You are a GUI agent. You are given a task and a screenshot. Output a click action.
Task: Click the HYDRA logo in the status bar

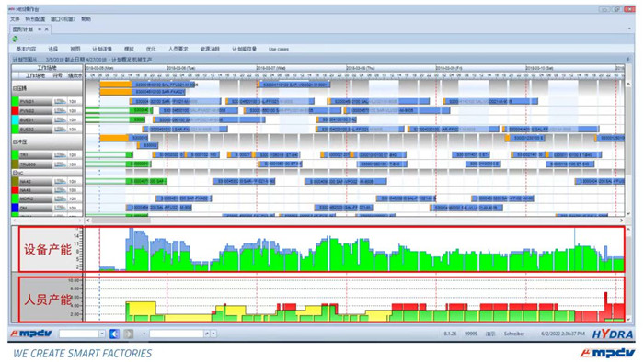[x=613, y=334]
